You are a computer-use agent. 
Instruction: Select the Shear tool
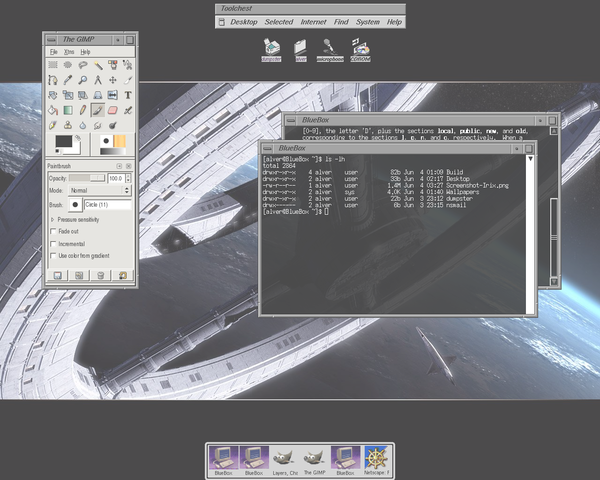83,95
